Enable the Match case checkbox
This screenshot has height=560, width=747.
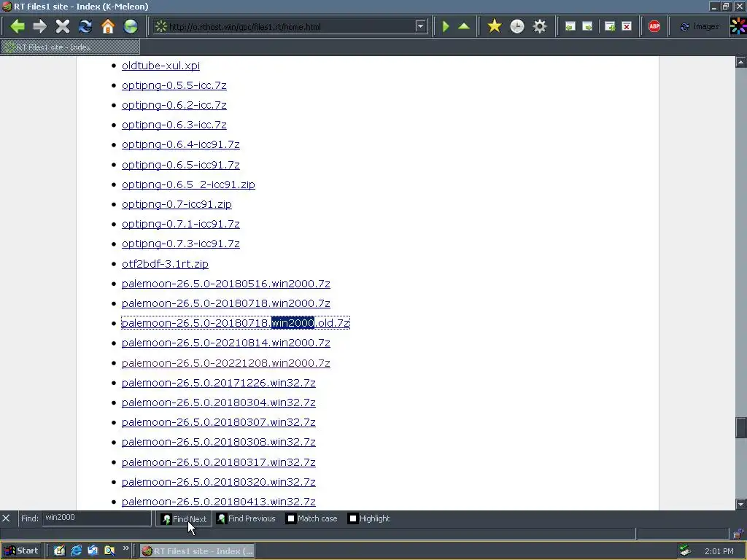(x=291, y=518)
